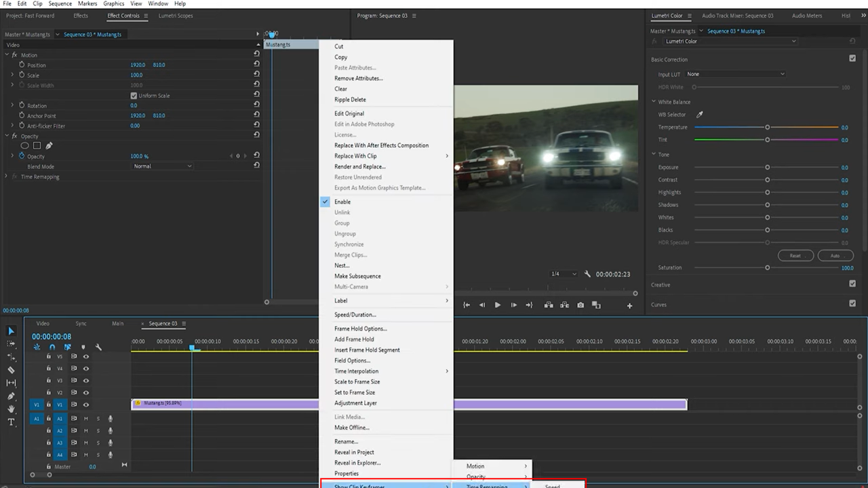Toggle lock on track V3
This screenshot has height=488, width=868.
click(48, 381)
